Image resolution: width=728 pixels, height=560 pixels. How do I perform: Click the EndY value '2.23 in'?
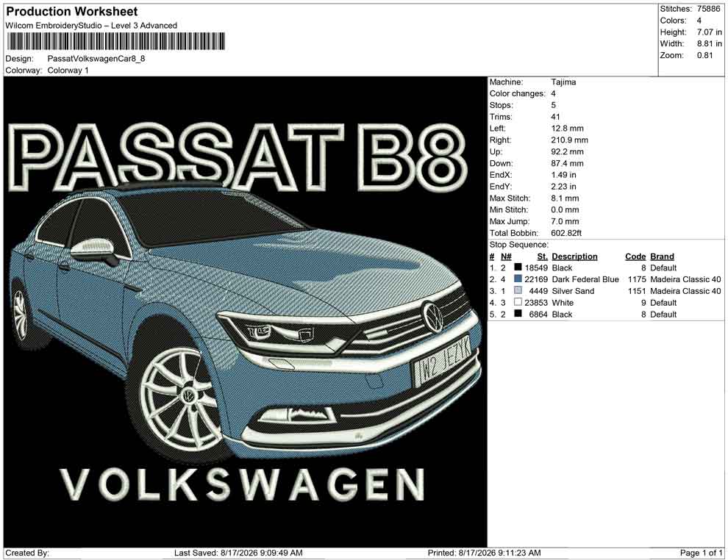coord(563,187)
